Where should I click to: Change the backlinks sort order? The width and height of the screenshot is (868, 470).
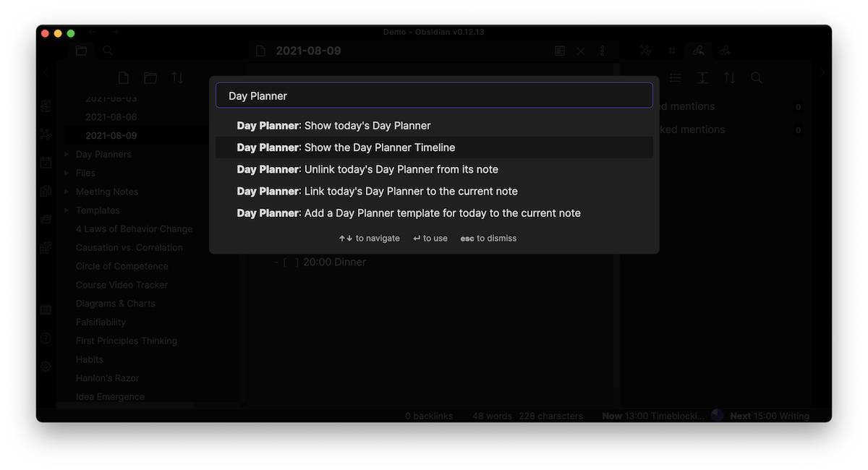[x=729, y=78]
